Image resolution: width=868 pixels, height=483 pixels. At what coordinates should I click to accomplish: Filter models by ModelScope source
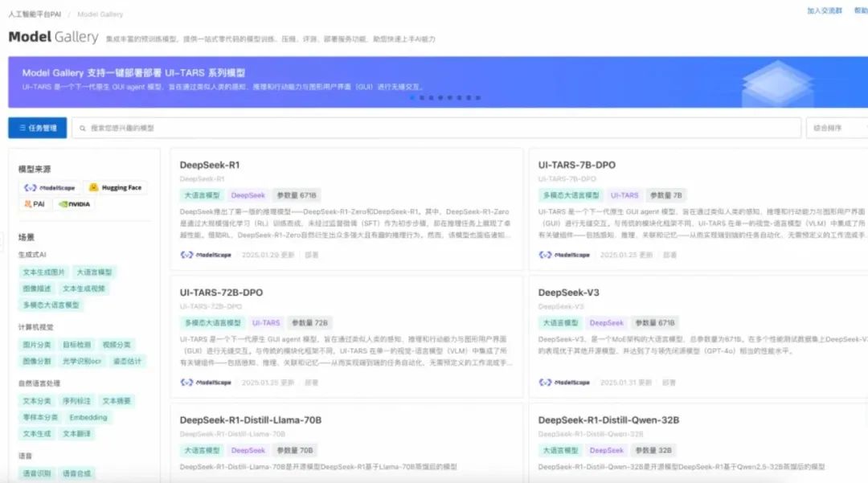point(49,187)
